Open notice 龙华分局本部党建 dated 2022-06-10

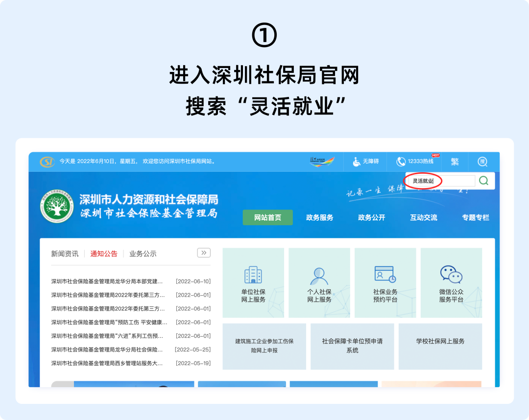(x=107, y=281)
